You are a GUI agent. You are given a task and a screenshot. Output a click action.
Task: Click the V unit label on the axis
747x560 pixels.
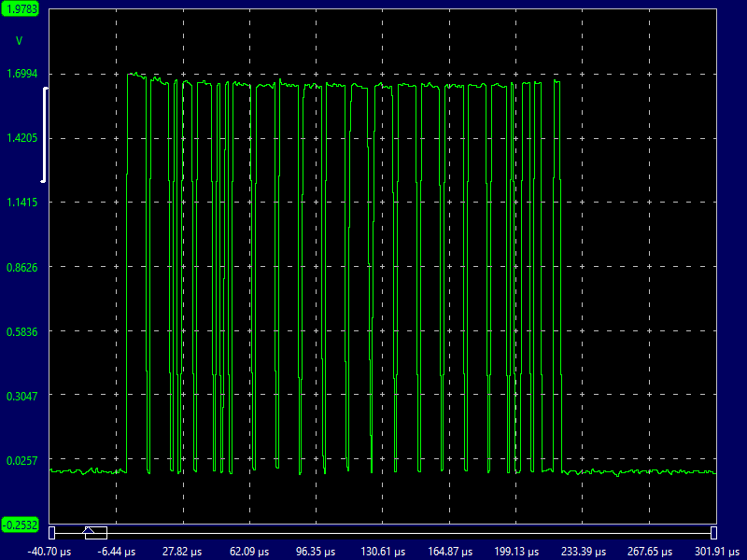[x=19, y=41]
